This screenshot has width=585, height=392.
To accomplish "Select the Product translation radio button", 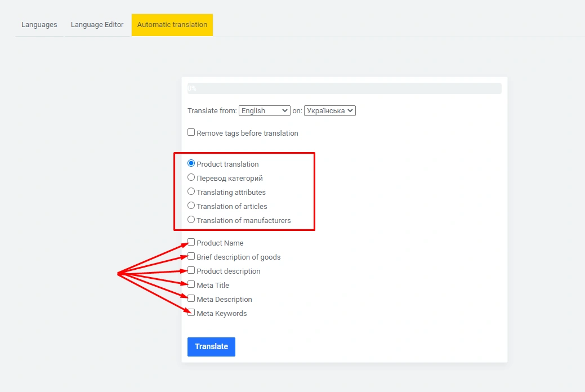I will point(191,163).
